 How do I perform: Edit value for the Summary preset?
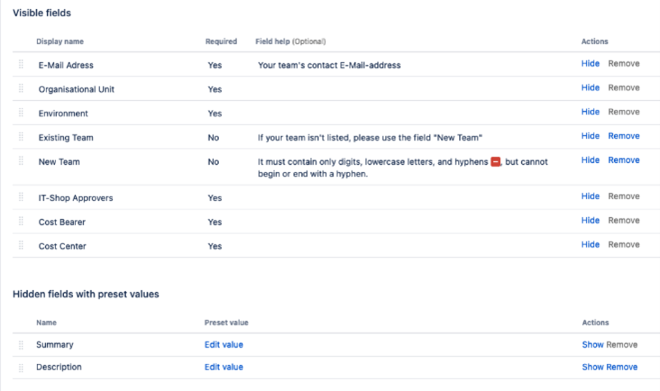[224, 345]
